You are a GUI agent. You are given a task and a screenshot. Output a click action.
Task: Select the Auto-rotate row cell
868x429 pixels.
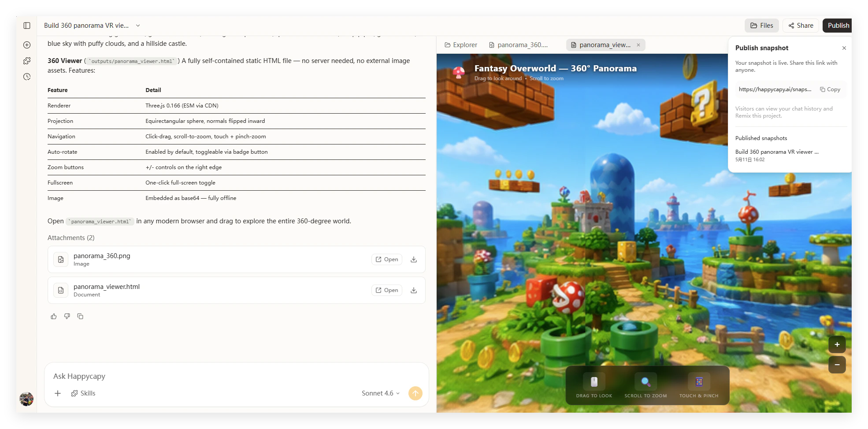[x=62, y=152]
